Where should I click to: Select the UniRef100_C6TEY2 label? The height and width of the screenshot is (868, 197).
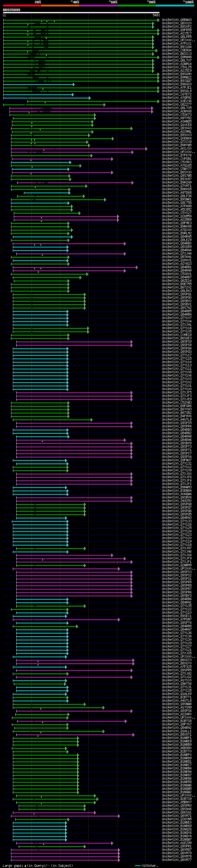(x=177, y=94)
